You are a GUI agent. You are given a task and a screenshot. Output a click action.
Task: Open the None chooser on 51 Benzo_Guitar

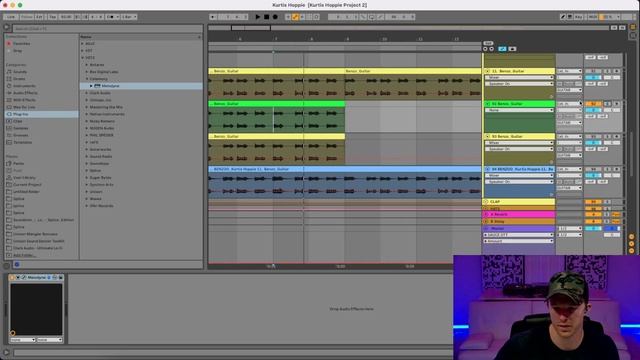(519, 110)
